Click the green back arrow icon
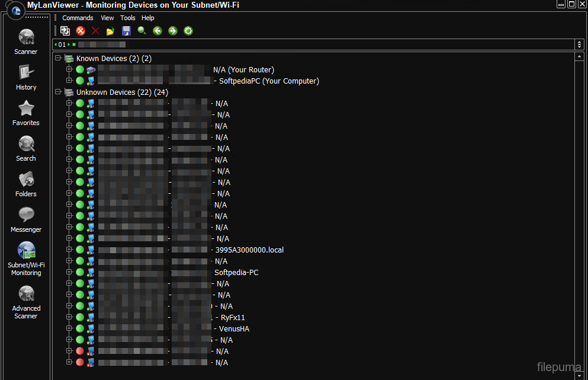The width and height of the screenshot is (588, 380). (158, 31)
